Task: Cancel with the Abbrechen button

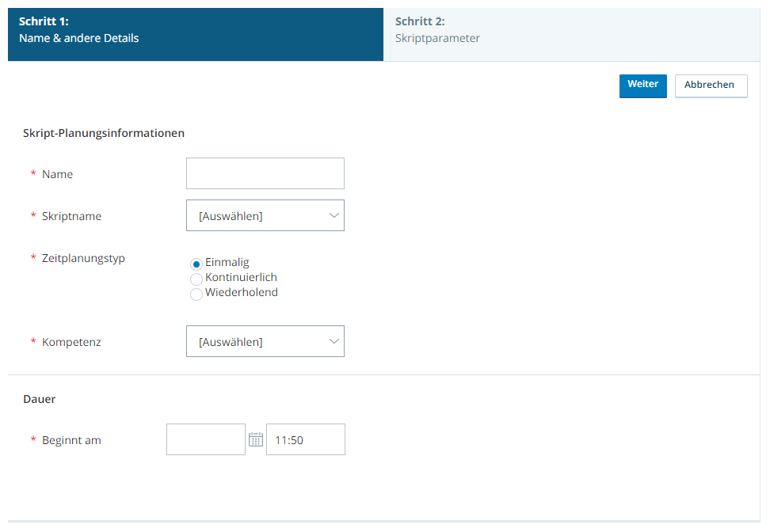Action: click(711, 85)
